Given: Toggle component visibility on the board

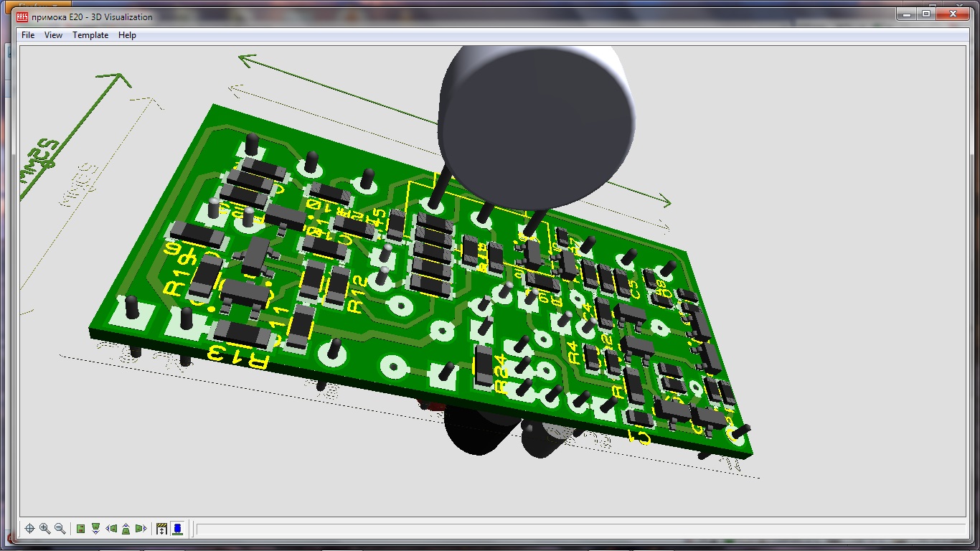Looking at the screenshot, I should tap(176, 529).
